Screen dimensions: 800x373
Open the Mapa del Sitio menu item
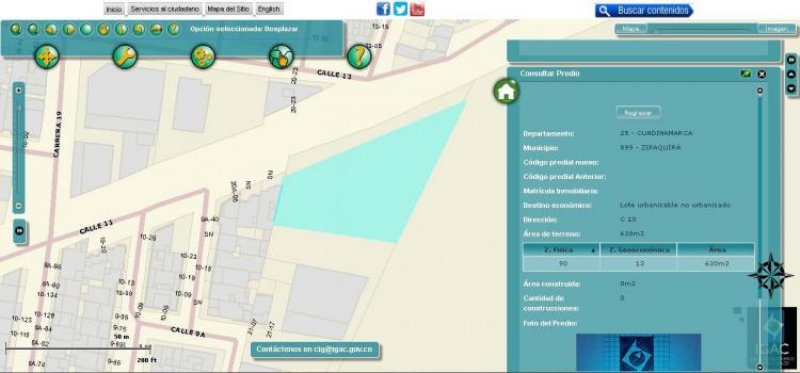229,9
